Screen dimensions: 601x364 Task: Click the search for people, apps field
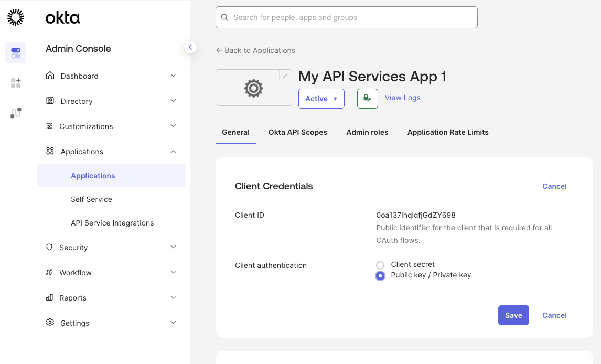[x=347, y=17]
